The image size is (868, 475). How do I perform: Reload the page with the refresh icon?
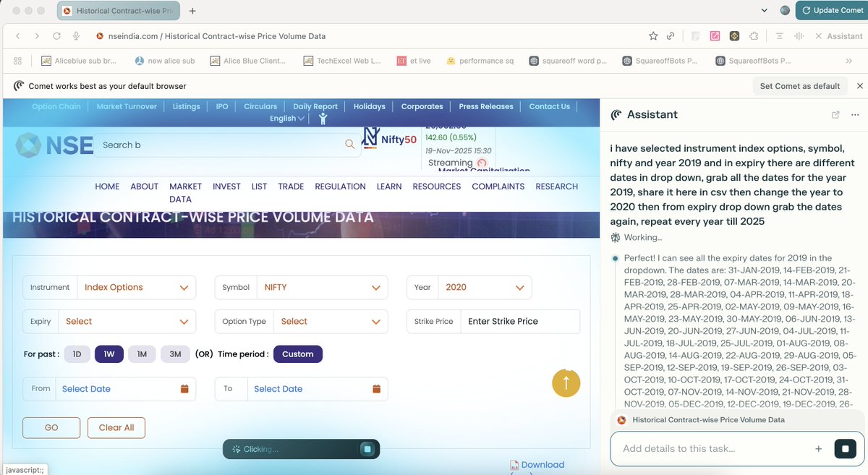56,36
